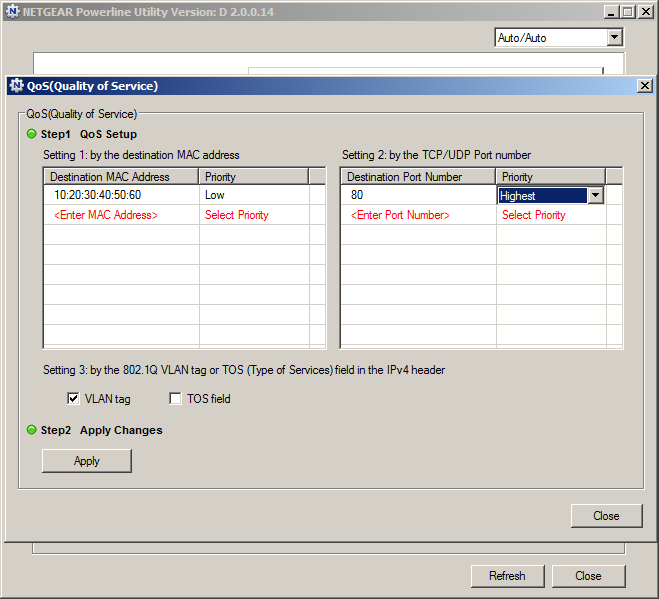This screenshot has height=599, width=659.
Task: Click Select Priority in port number table
Action: [551, 215]
